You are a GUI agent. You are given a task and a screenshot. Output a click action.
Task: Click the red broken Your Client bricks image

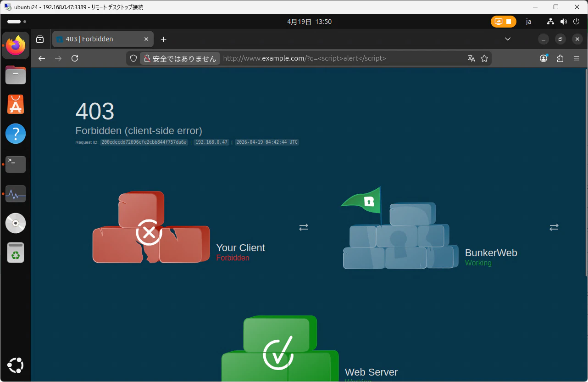pos(151,227)
